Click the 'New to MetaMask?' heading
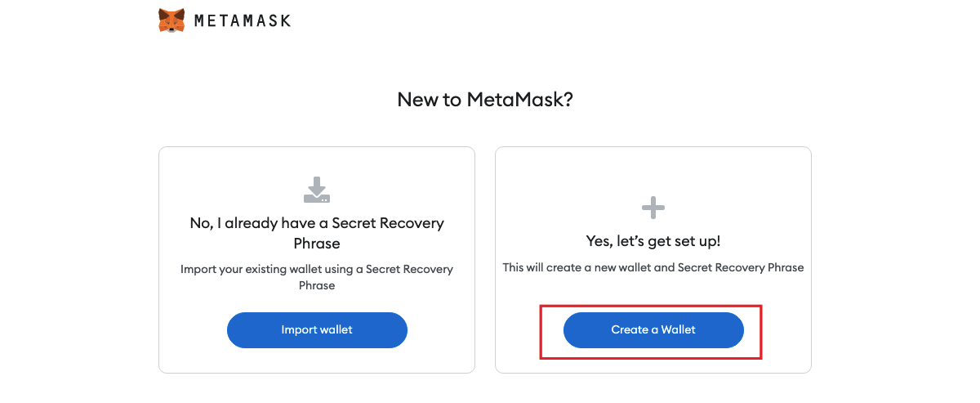Image resolution: width=980 pixels, height=403 pixels. pos(485,100)
